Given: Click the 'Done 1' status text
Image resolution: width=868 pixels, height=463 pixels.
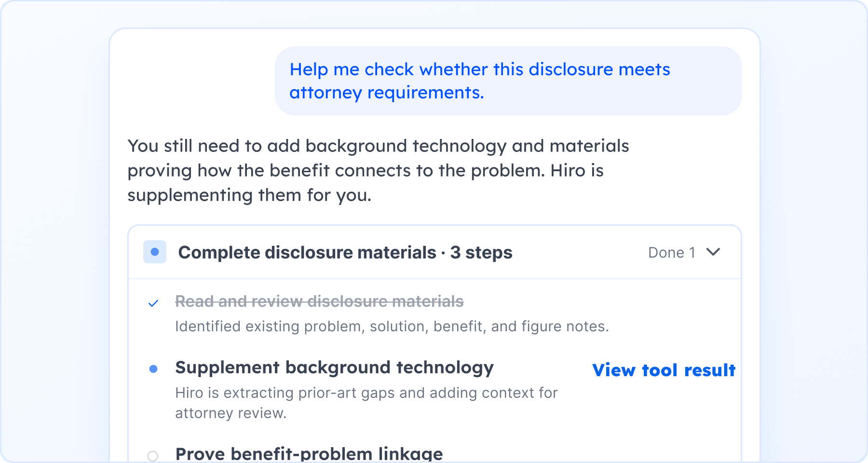Looking at the screenshot, I should pos(672,252).
